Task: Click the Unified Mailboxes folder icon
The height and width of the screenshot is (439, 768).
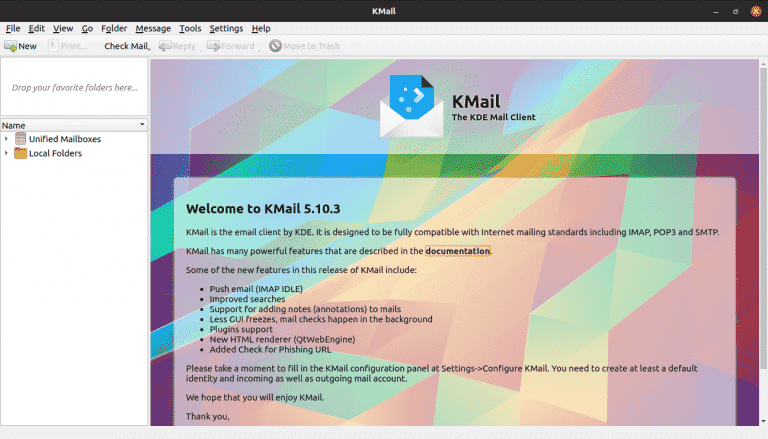Action: (21, 139)
